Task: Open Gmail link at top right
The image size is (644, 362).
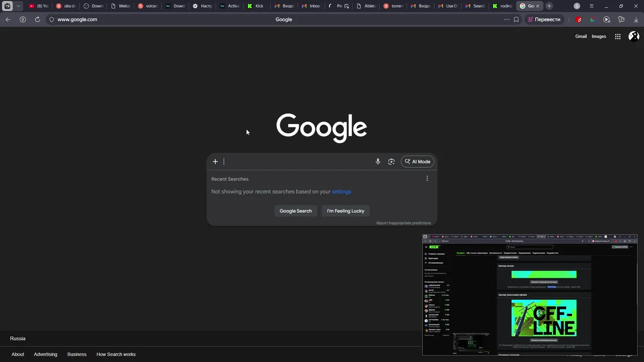Action: pos(581,36)
